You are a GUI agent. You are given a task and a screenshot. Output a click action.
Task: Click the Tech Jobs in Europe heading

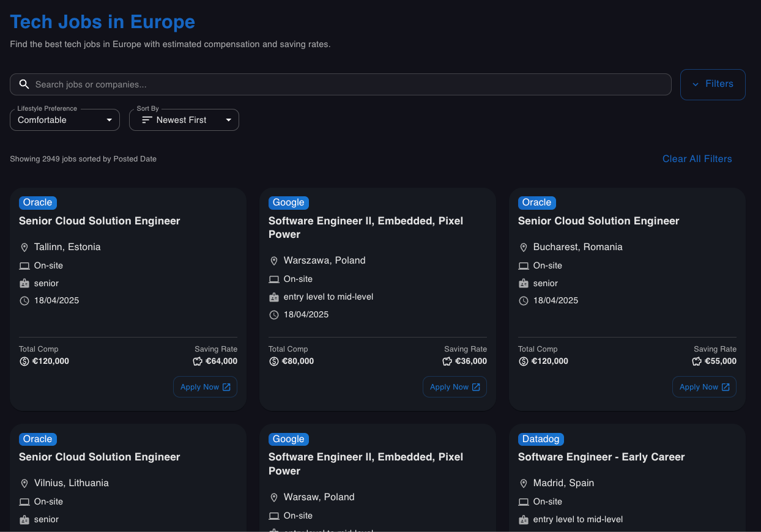pyautogui.click(x=103, y=22)
